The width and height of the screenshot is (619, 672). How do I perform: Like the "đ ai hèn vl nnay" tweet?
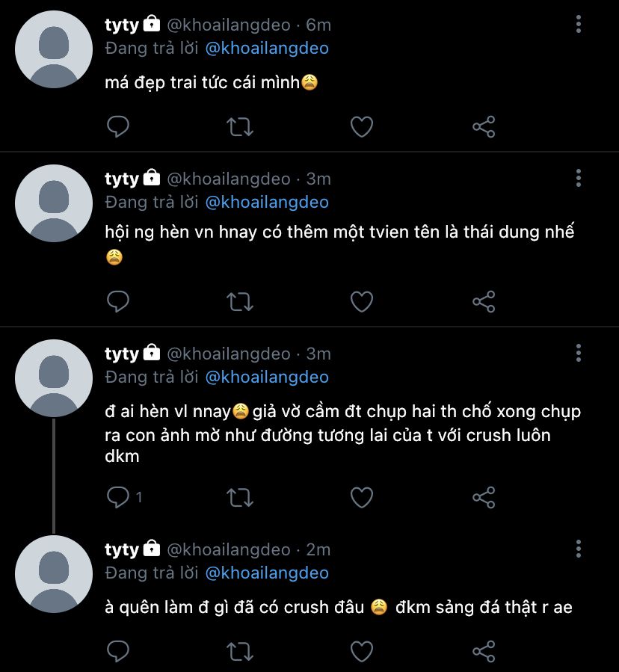click(x=362, y=497)
